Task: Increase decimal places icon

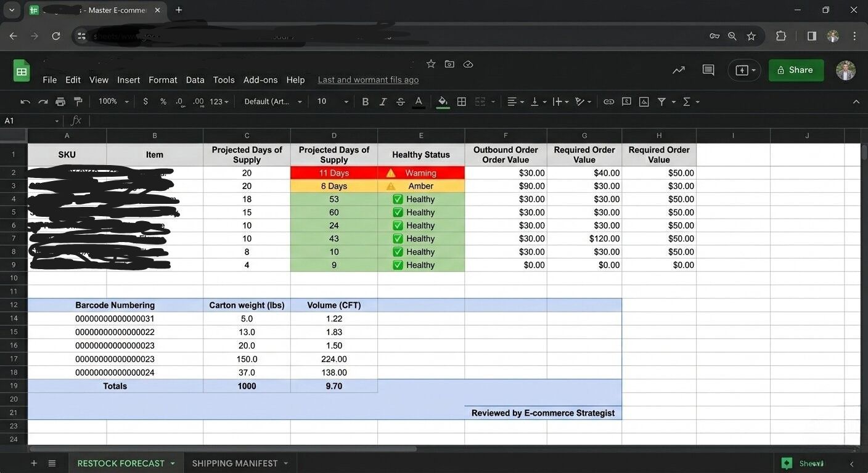Action: [198, 102]
